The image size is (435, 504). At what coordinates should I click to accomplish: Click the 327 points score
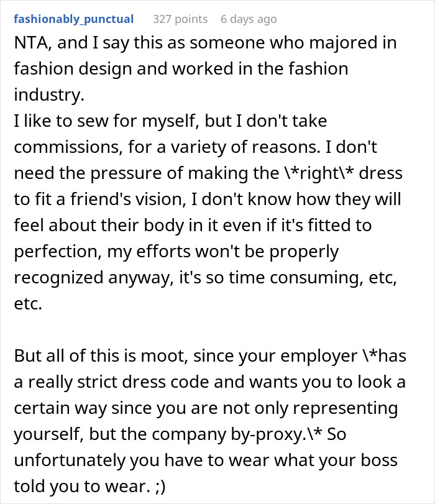180,19
